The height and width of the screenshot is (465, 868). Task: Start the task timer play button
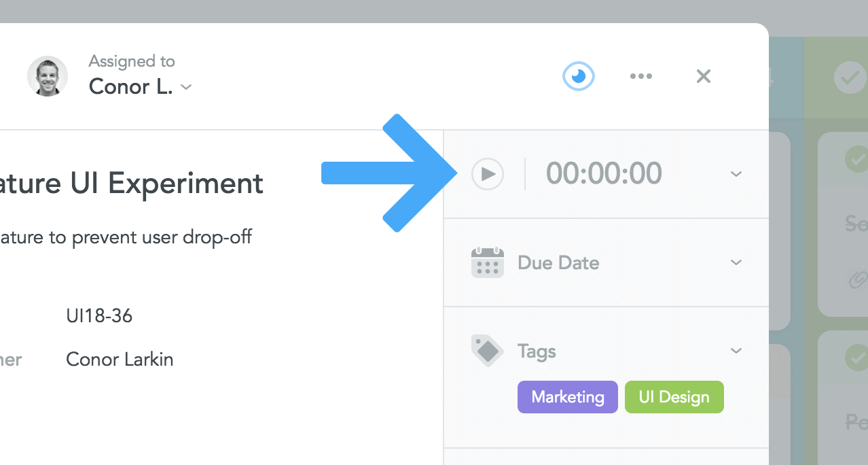click(488, 174)
